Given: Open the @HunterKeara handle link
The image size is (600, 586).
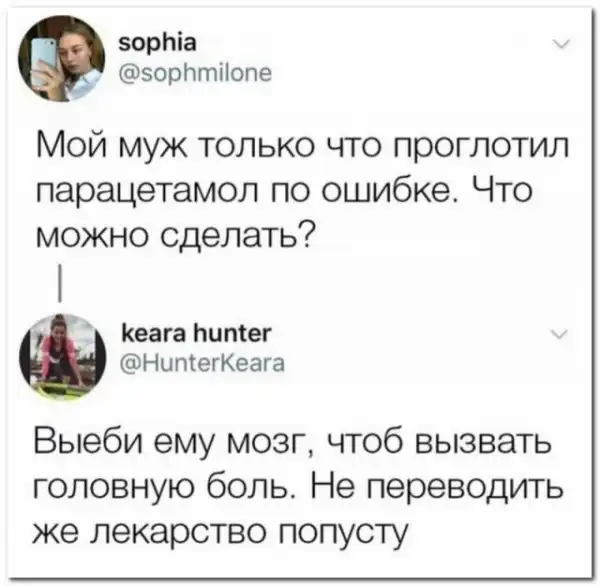Looking at the screenshot, I should tap(202, 363).
